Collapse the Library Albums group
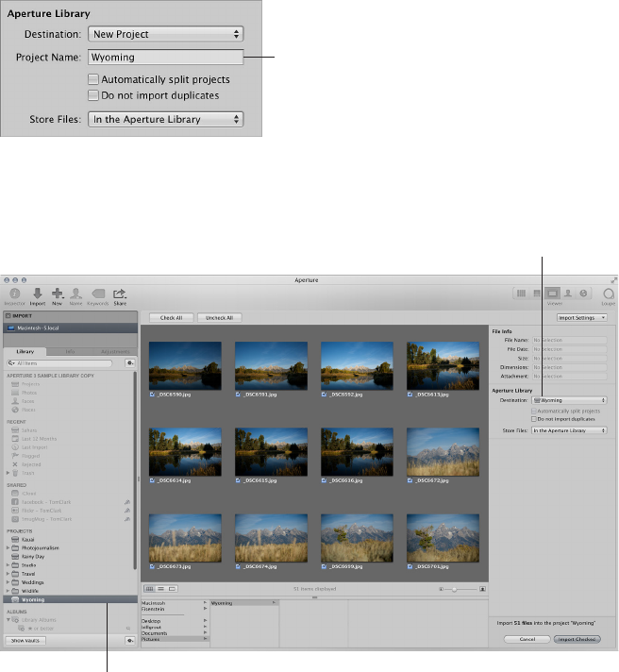This screenshot has width=619, height=672. tap(8, 620)
